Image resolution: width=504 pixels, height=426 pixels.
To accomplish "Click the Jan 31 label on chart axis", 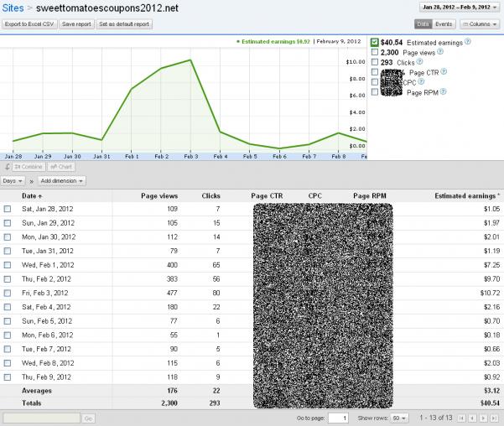I will [101, 157].
